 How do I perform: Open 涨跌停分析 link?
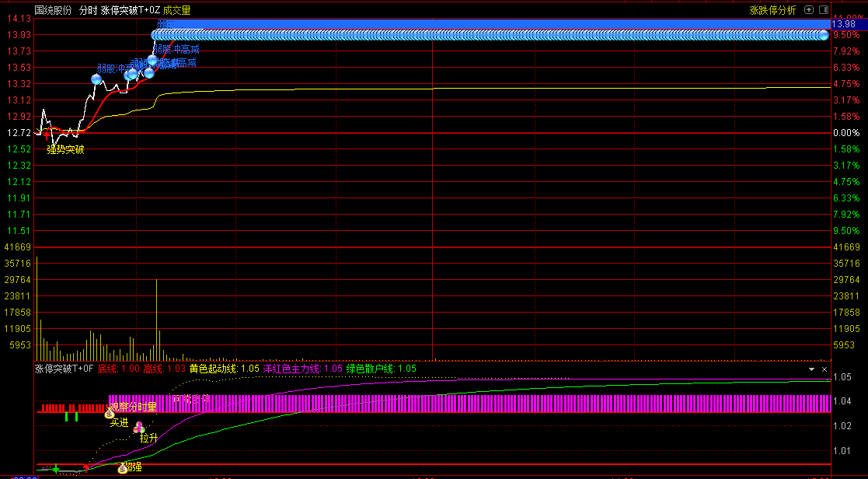(x=772, y=10)
